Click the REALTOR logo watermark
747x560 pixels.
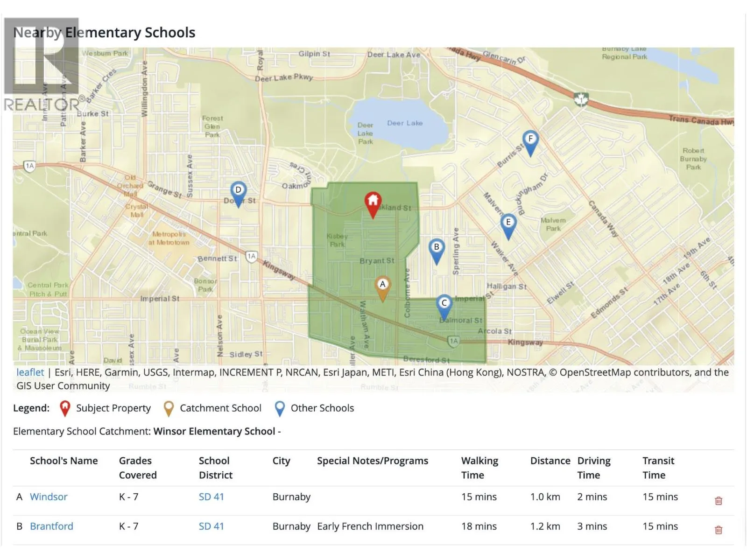[42, 65]
